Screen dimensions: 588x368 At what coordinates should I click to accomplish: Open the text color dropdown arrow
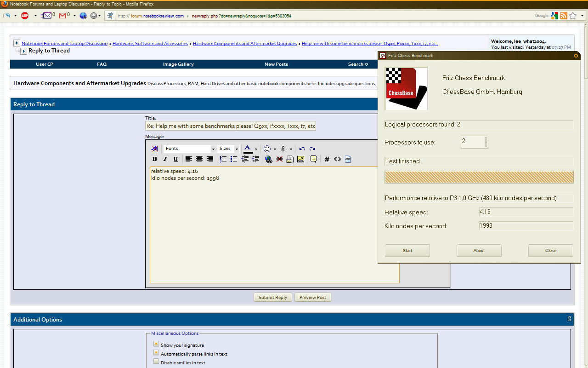click(x=256, y=149)
